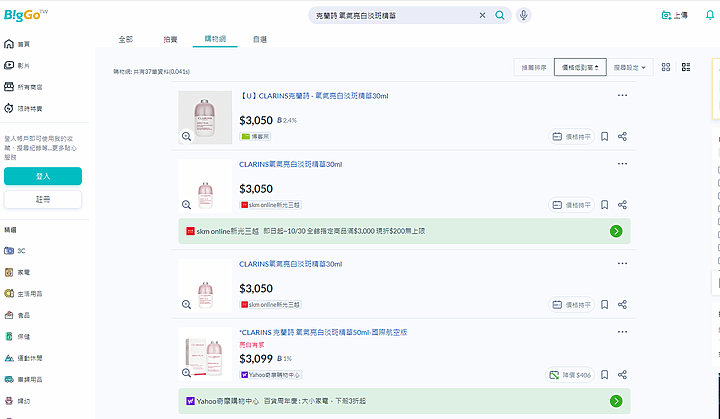Switch to list view layout
720x419 pixels.
pos(686,67)
